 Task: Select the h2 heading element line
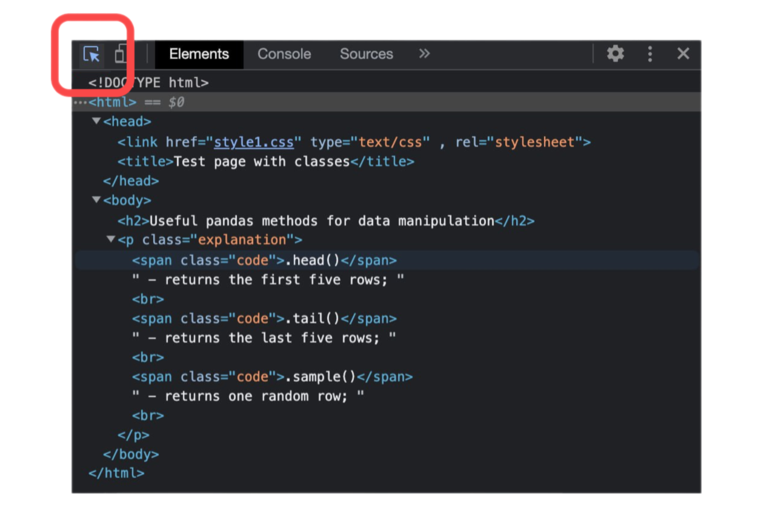coord(325,221)
